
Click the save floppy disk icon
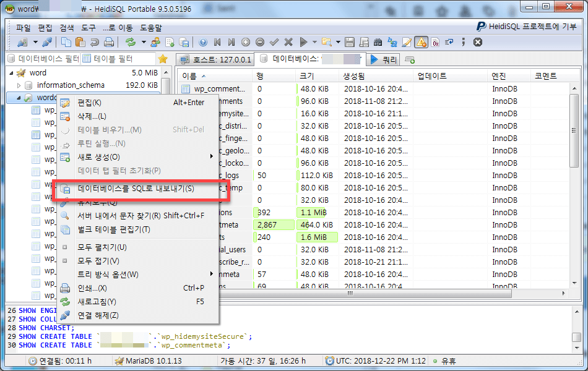(350, 42)
